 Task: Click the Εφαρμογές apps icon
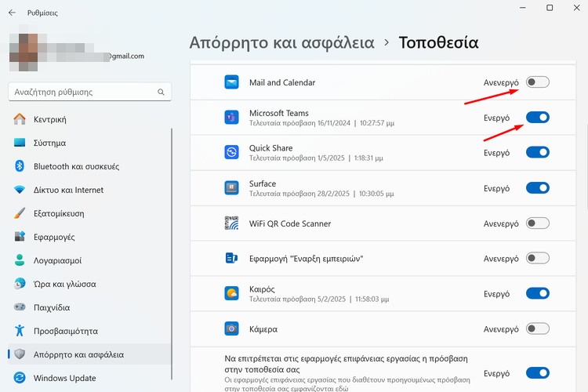coord(20,237)
